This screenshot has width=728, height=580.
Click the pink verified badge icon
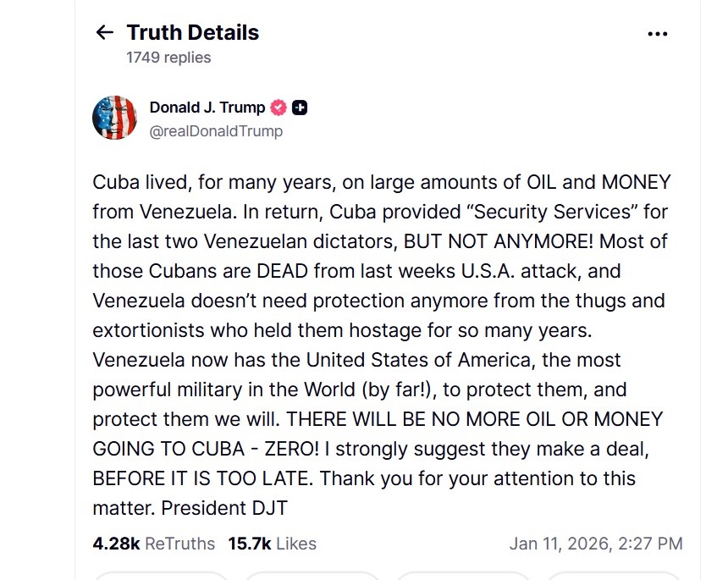pos(279,108)
